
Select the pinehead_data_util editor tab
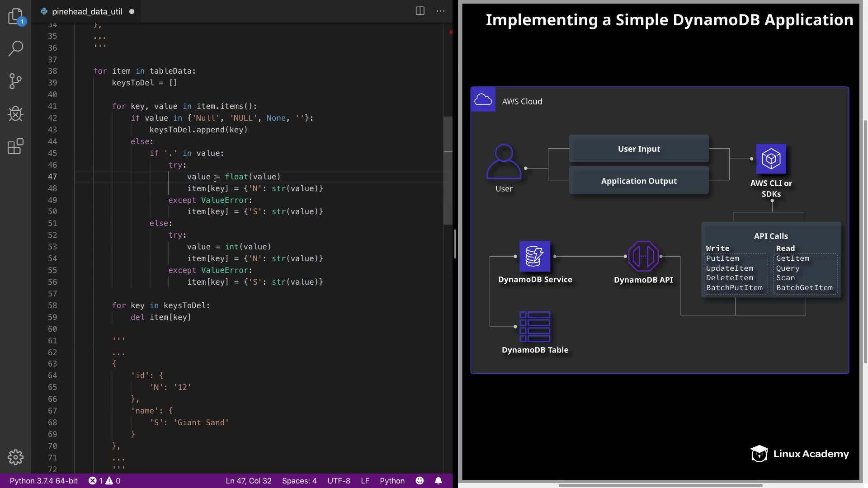pos(87,12)
